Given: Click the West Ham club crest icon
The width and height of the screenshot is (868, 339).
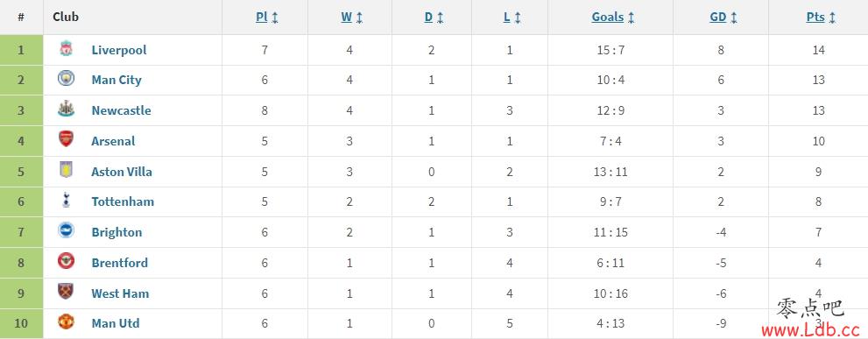Looking at the screenshot, I should tap(66, 292).
